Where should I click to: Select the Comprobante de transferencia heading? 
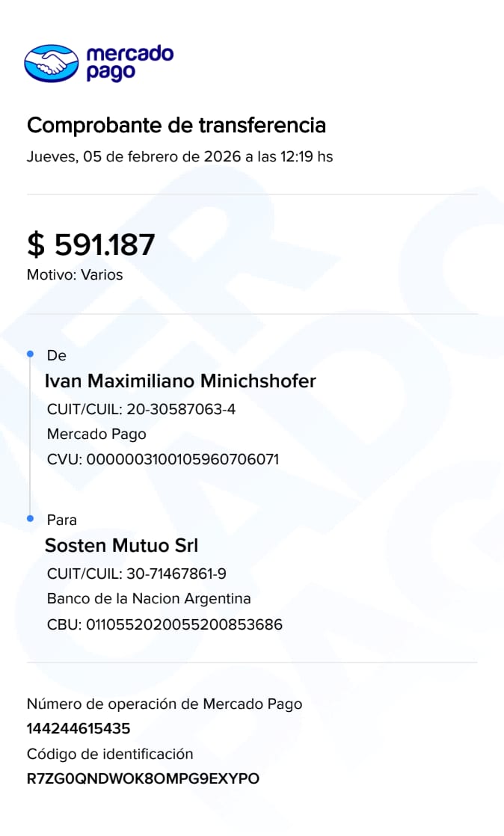point(176,125)
